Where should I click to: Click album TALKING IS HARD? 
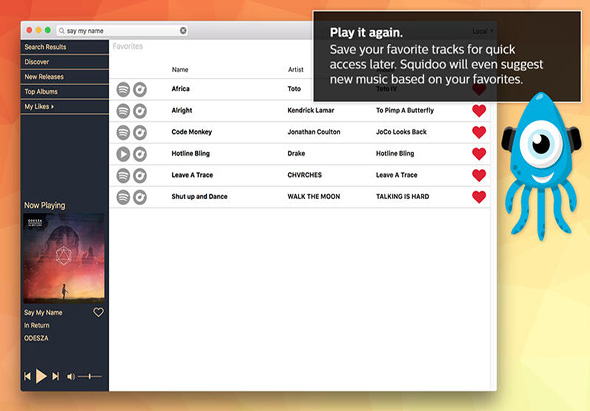403,196
